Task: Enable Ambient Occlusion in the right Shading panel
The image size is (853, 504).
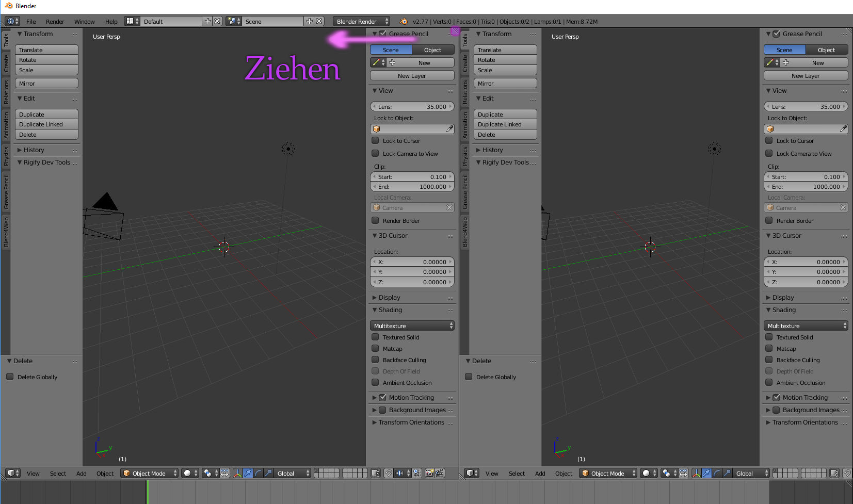Action: pos(769,382)
